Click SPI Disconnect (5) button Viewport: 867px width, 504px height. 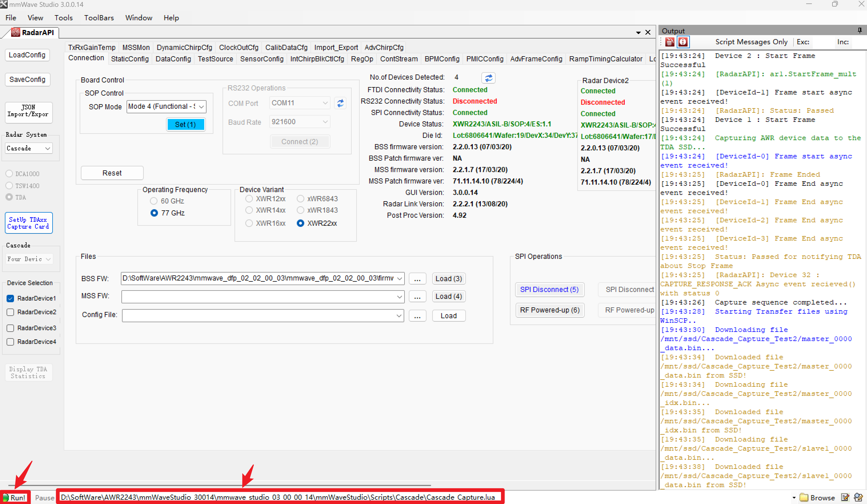549,289
